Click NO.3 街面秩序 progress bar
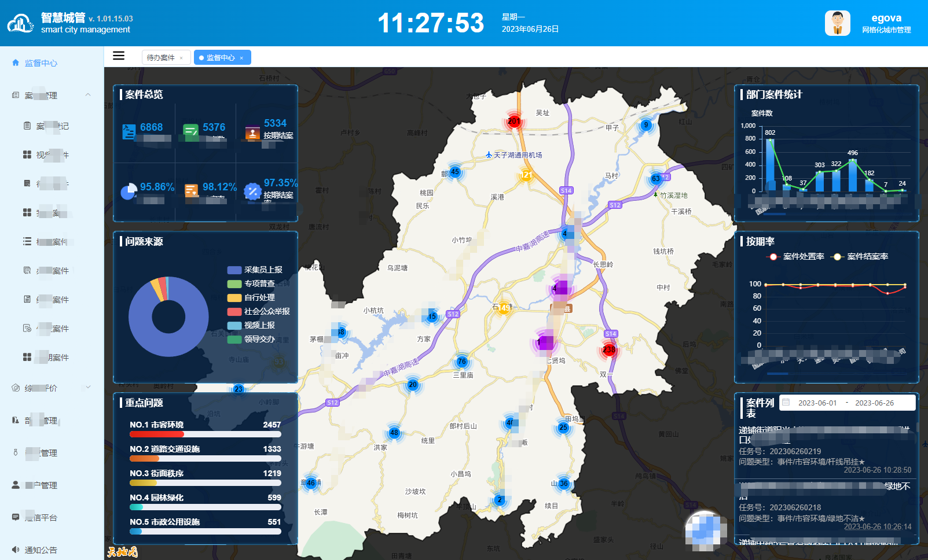The height and width of the screenshot is (560, 928). click(206, 482)
